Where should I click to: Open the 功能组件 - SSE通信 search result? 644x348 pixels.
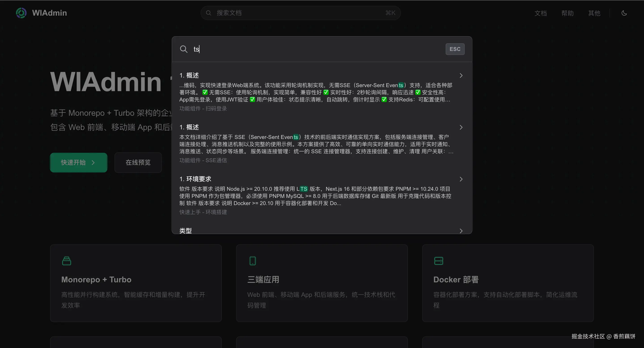(322, 144)
